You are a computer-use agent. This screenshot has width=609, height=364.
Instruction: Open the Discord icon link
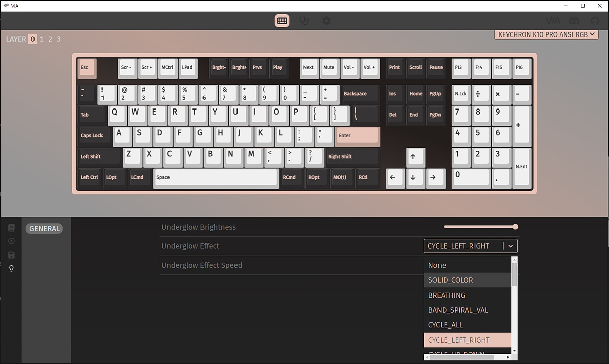tap(574, 21)
